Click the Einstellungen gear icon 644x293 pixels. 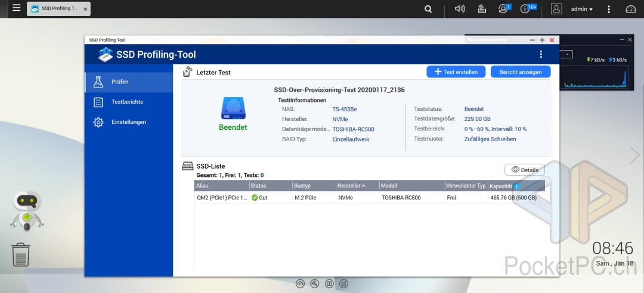pyautogui.click(x=98, y=122)
